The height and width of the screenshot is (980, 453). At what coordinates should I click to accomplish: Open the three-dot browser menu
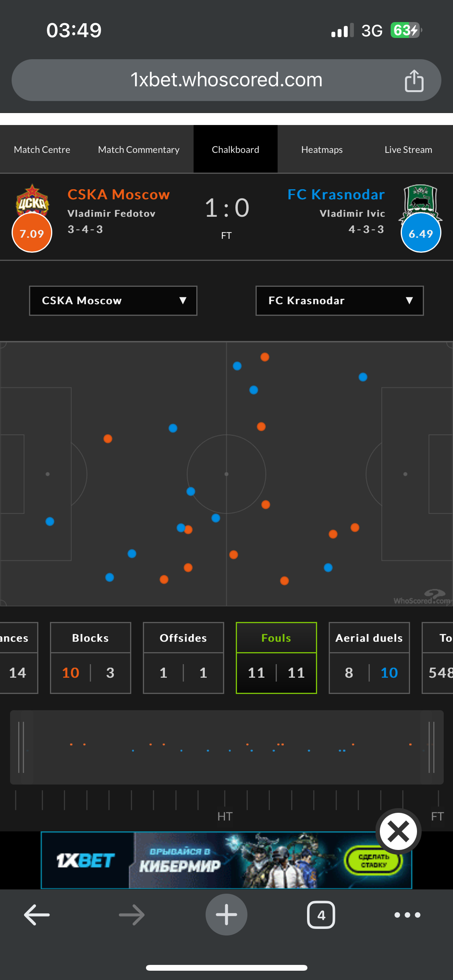407,915
